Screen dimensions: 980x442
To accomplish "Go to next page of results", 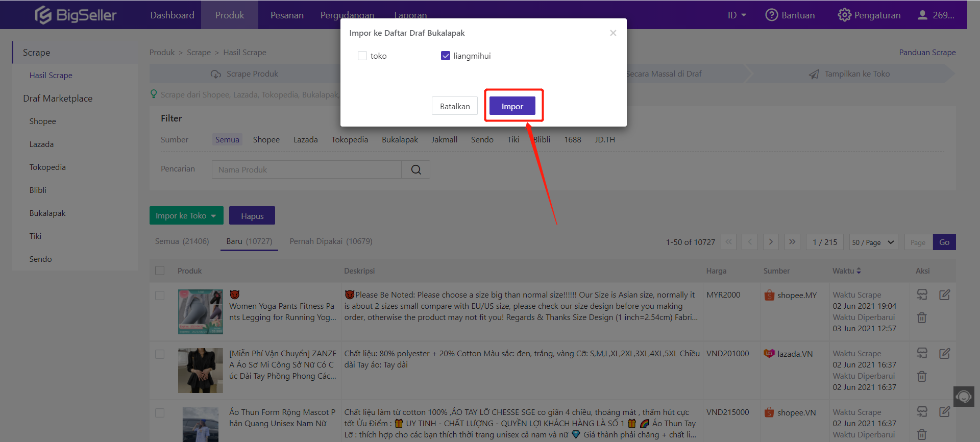I will point(771,242).
